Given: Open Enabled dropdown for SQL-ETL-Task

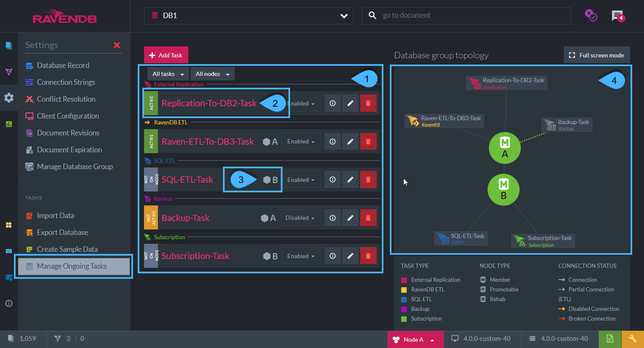Looking at the screenshot, I should tap(301, 180).
